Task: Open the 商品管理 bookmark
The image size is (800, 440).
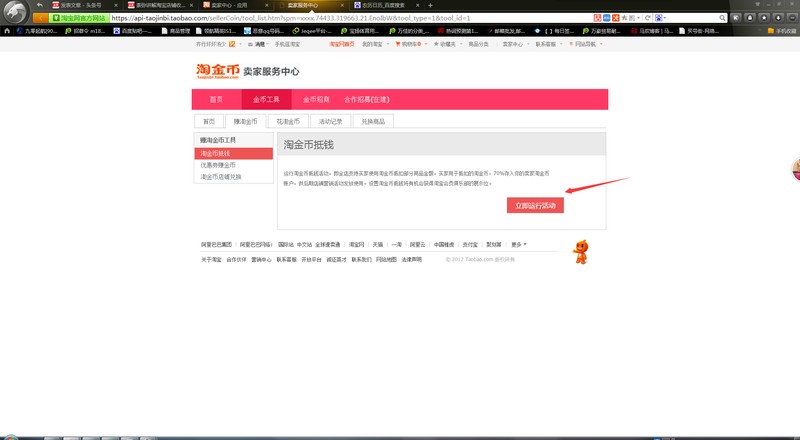Action: [176, 31]
